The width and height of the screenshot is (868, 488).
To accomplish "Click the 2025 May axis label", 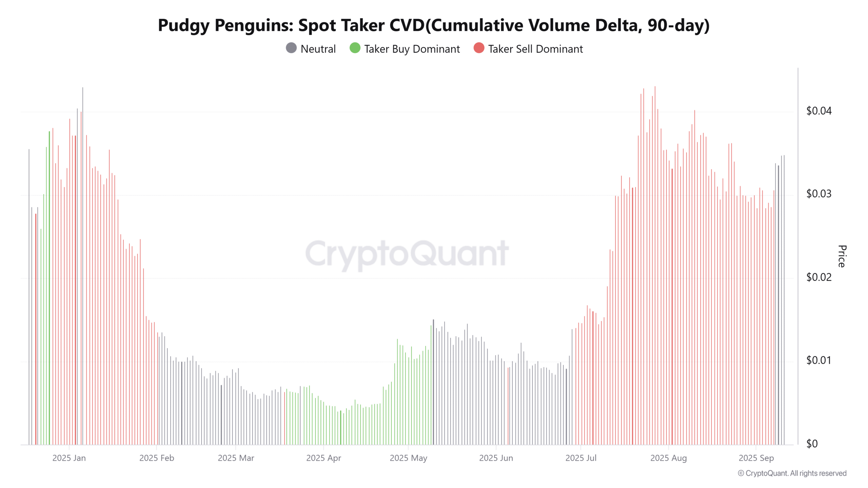I will (408, 458).
